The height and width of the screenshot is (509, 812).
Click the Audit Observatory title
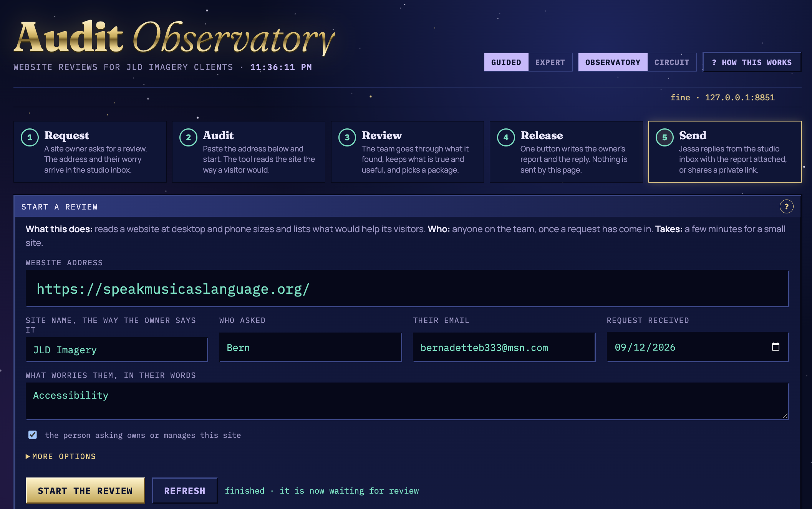pos(175,37)
